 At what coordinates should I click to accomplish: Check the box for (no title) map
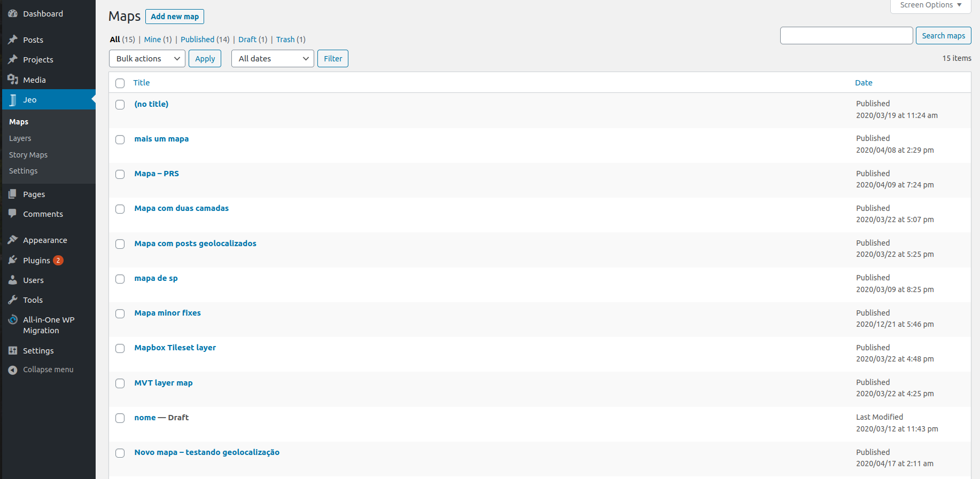click(120, 105)
